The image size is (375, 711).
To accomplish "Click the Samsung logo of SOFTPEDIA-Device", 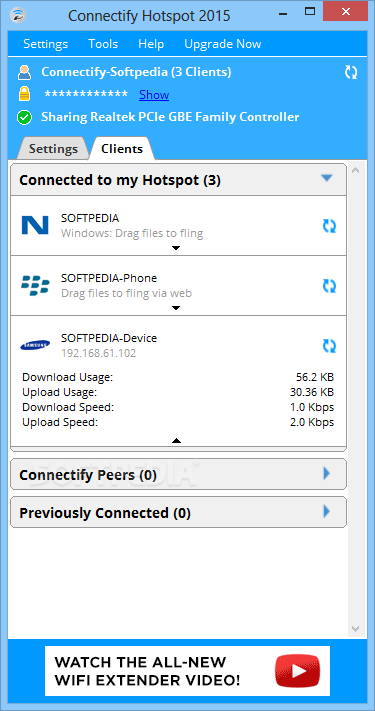I will point(35,346).
